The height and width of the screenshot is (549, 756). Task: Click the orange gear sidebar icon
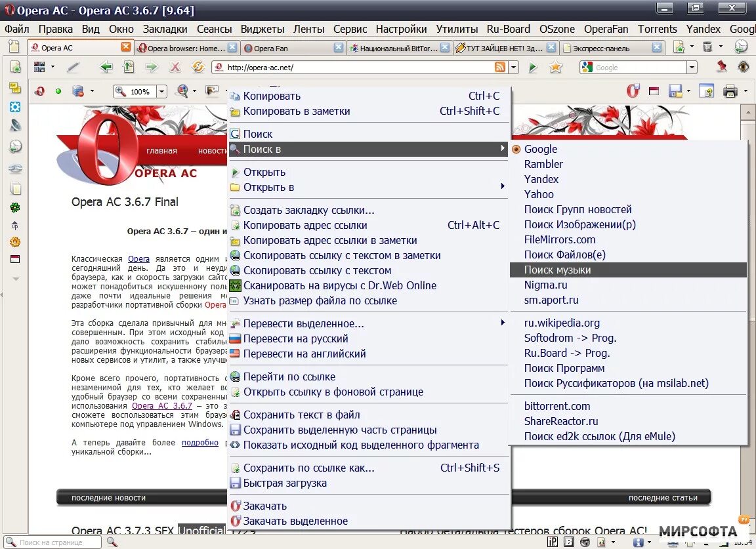pyautogui.click(x=16, y=242)
